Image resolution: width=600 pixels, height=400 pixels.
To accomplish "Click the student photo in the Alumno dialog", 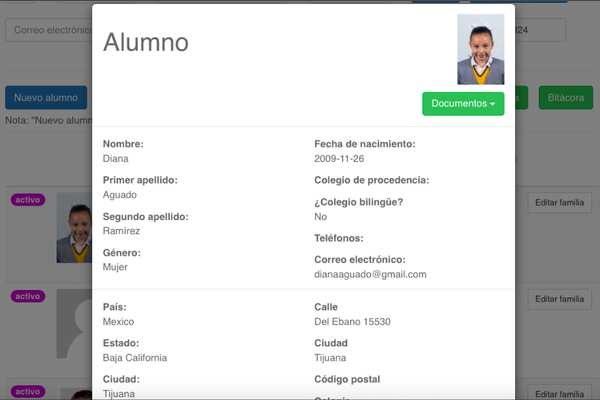I will (480, 49).
